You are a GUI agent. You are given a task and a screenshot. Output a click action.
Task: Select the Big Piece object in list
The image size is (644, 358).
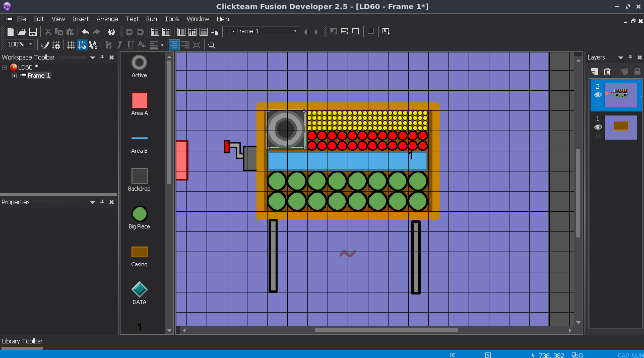[x=140, y=218]
